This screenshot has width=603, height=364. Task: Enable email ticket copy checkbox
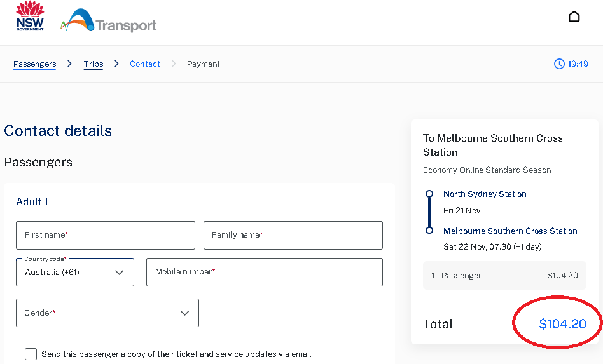pyautogui.click(x=31, y=354)
